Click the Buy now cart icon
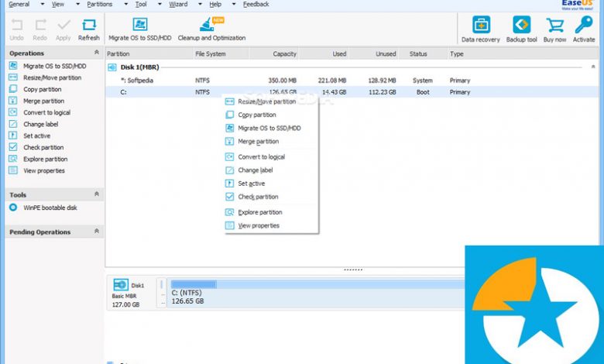604x364 pixels. (x=554, y=26)
